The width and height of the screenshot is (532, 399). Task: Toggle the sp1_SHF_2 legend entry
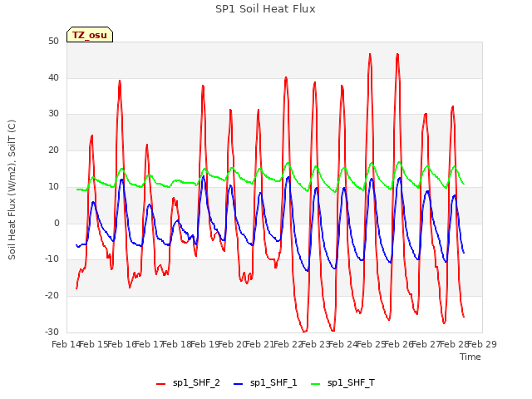[188, 383]
